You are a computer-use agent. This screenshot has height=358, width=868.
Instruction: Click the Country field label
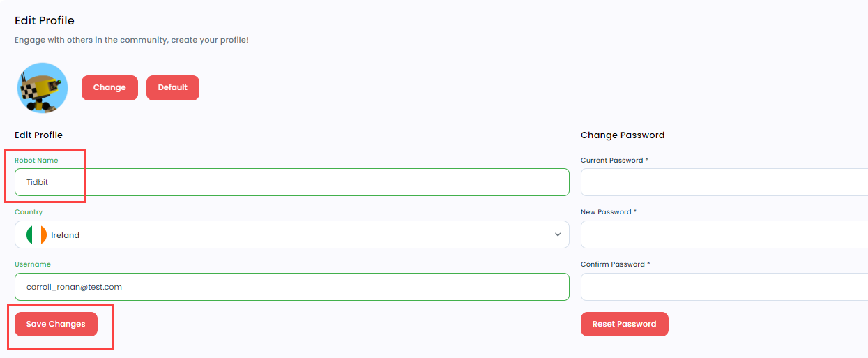29,212
